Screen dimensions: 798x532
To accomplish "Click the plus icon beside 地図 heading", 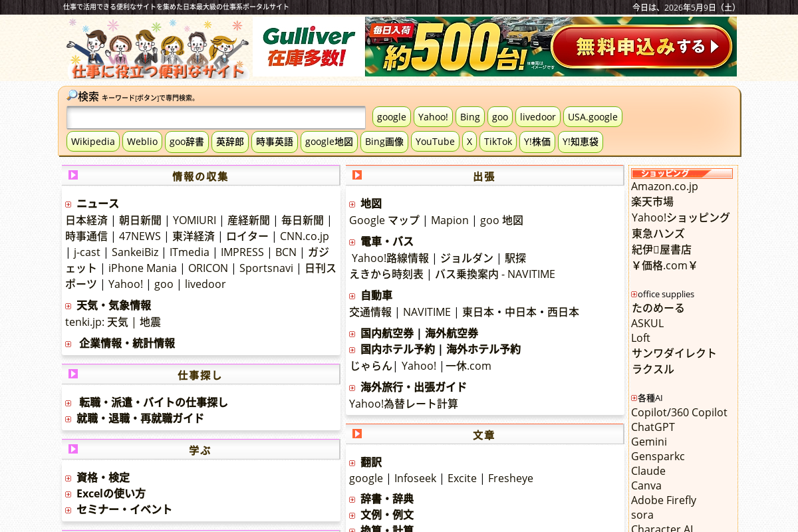I will 352,205.
